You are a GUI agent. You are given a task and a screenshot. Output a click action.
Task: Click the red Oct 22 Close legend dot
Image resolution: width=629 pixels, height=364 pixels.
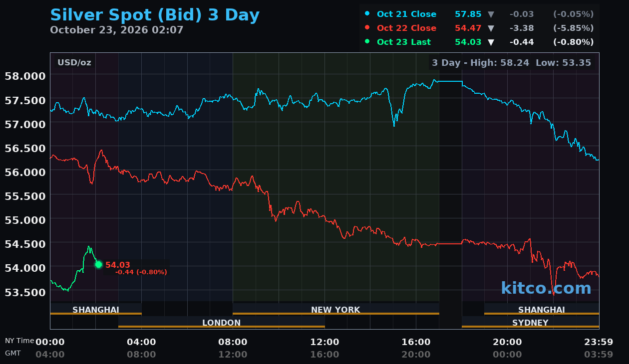(367, 28)
